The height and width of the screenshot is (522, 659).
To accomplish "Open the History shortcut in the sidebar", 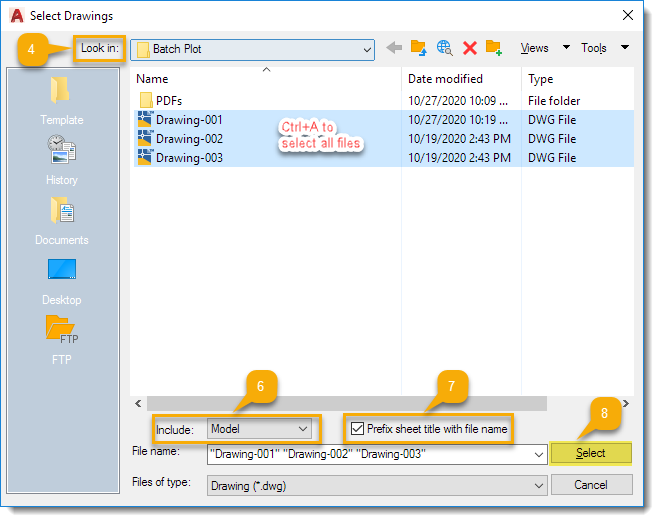I will pyautogui.click(x=61, y=161).
